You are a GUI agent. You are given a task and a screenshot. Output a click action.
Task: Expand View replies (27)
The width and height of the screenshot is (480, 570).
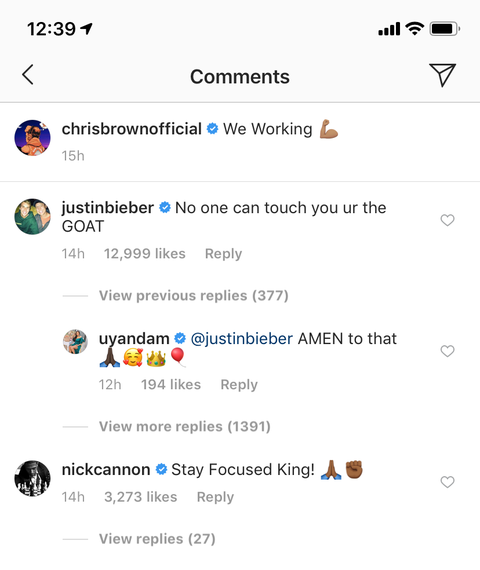pos(157,539)
